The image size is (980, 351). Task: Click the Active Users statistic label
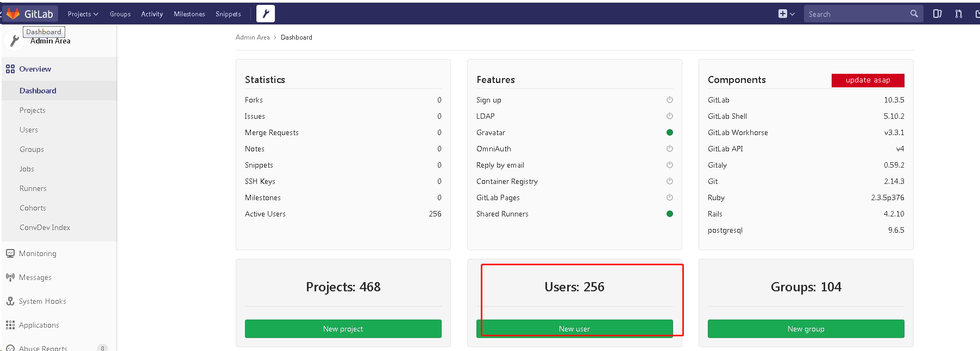265,214
